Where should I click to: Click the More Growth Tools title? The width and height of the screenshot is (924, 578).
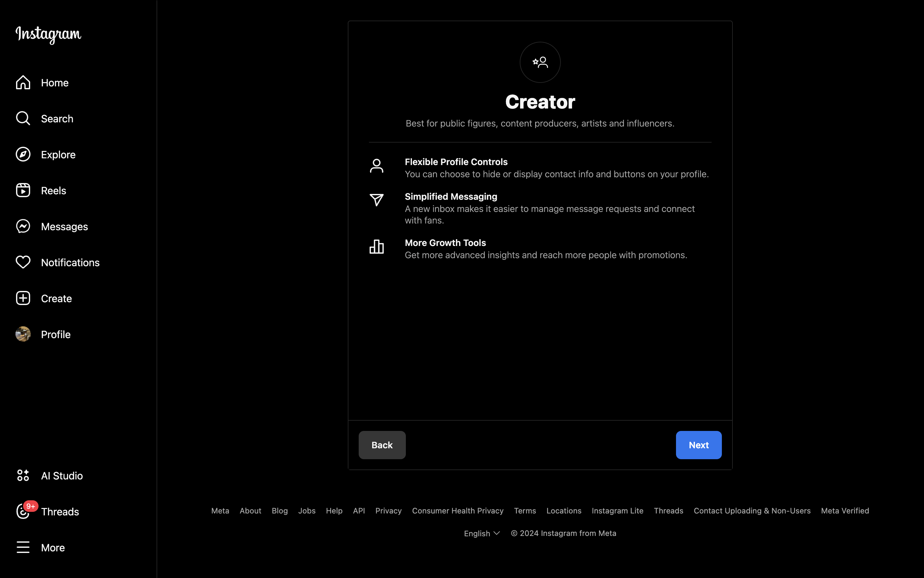coord(445,243)
